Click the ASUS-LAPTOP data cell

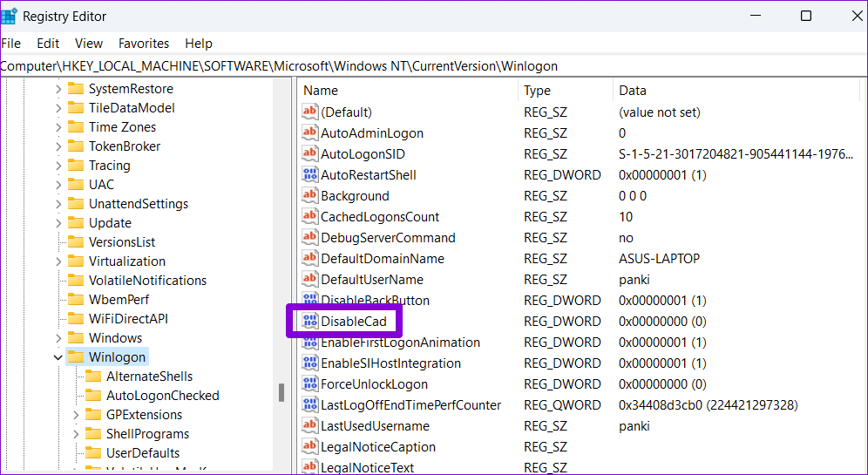(660, 259)
